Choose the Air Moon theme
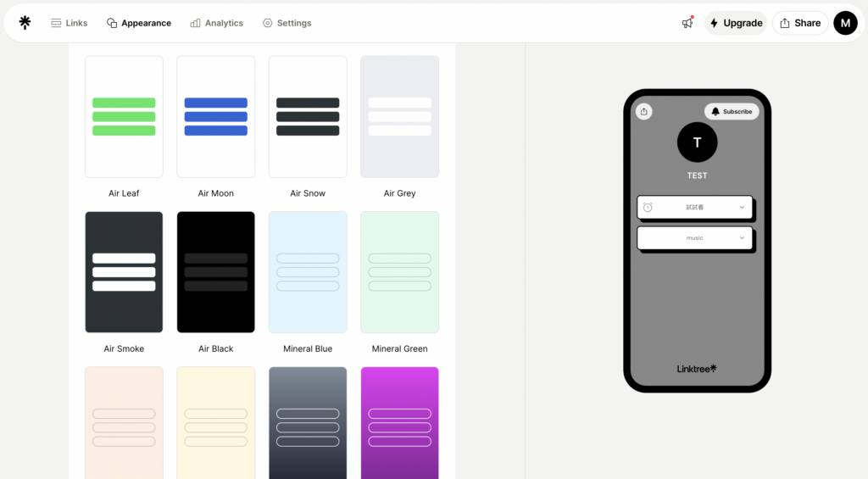Viewport: 868px width, 479px height. point(215,117)
